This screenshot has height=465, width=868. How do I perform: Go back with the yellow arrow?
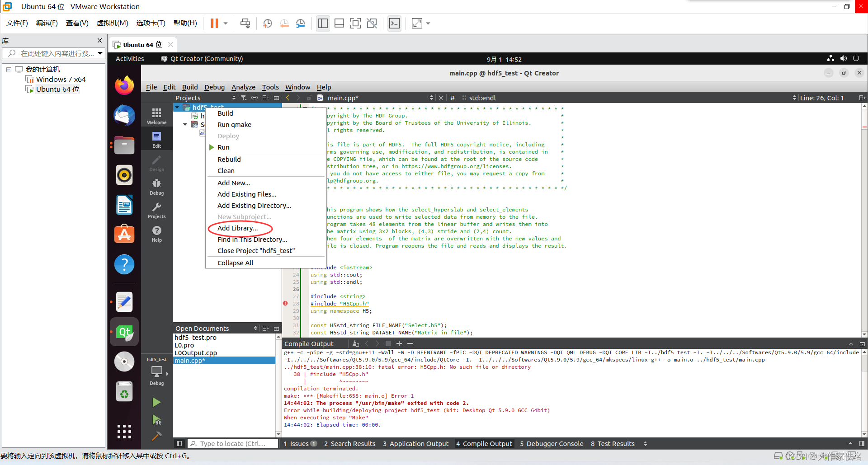pos(288,98)
